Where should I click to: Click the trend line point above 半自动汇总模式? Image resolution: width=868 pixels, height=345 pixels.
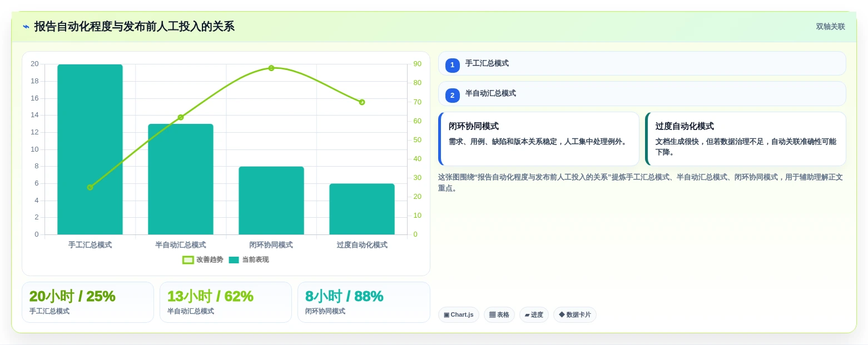pyautogui.click(x=181, y=117)
